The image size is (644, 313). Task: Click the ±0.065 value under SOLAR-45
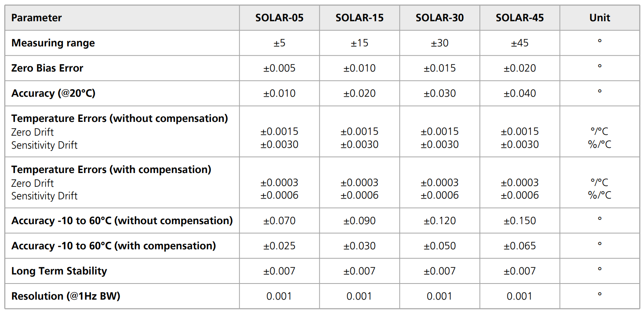[520, 246]
